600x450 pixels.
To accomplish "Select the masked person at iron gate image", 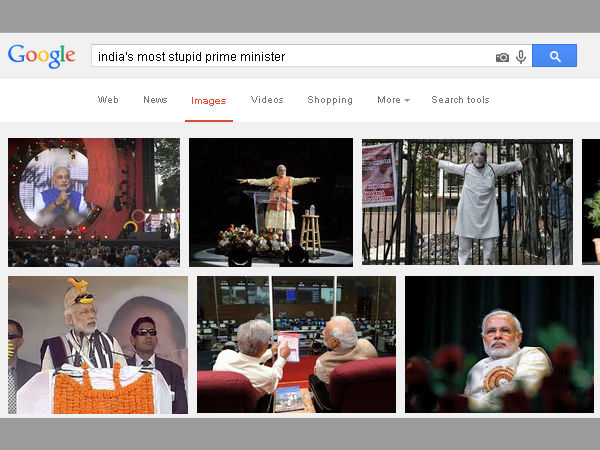I will 467,202.
